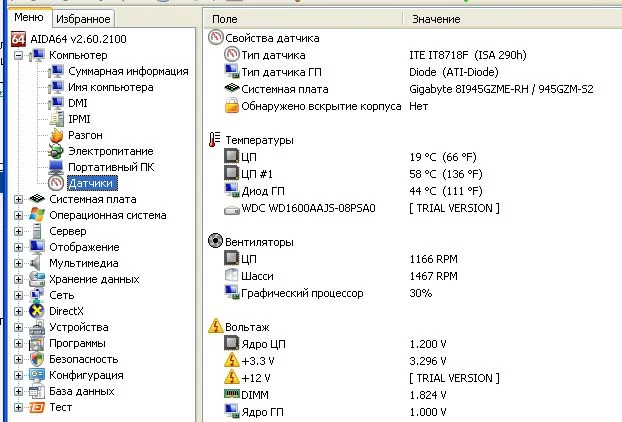Click the Датчики sensor icon in tree
Image resolution: width=622 pixels, height=422 pixels.
point(56,183)
